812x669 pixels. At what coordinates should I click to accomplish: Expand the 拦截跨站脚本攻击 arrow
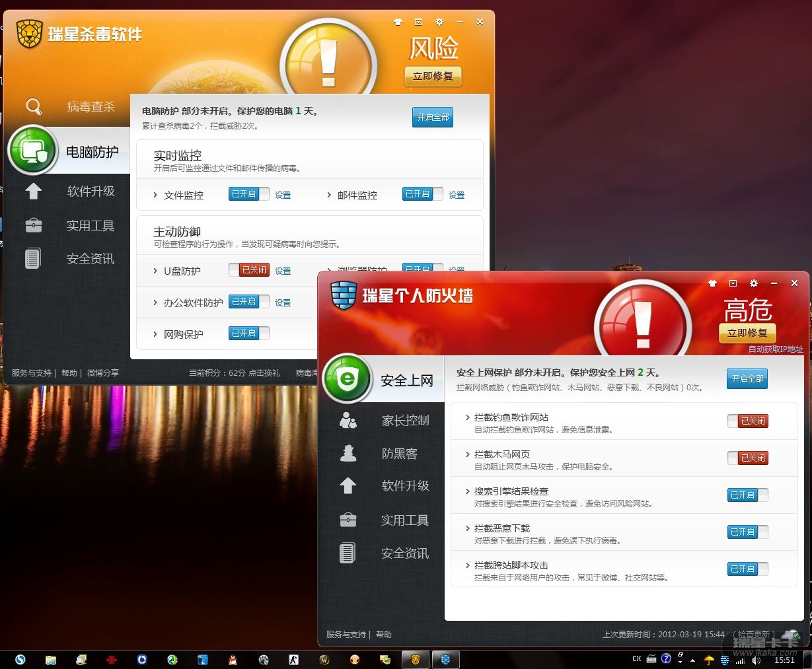pyautogui.click(x=467, y=565)
